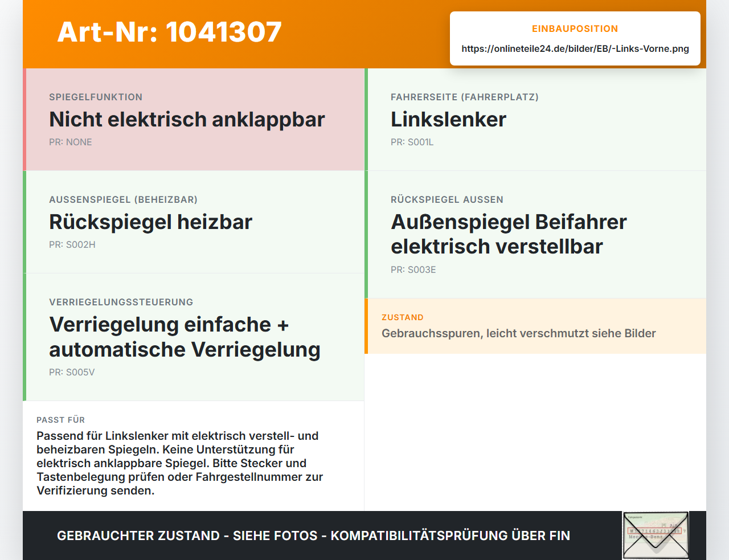This screenshot has height=560, width=729.
Task: Click the envelope FIN verification icon
Action: click(656, 536)
